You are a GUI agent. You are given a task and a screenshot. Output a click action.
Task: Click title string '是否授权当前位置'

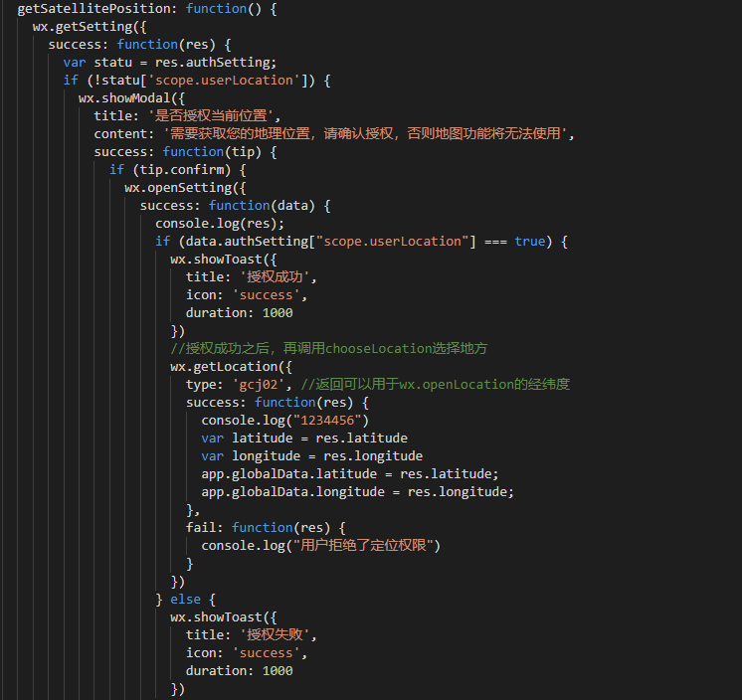point(211,116)
